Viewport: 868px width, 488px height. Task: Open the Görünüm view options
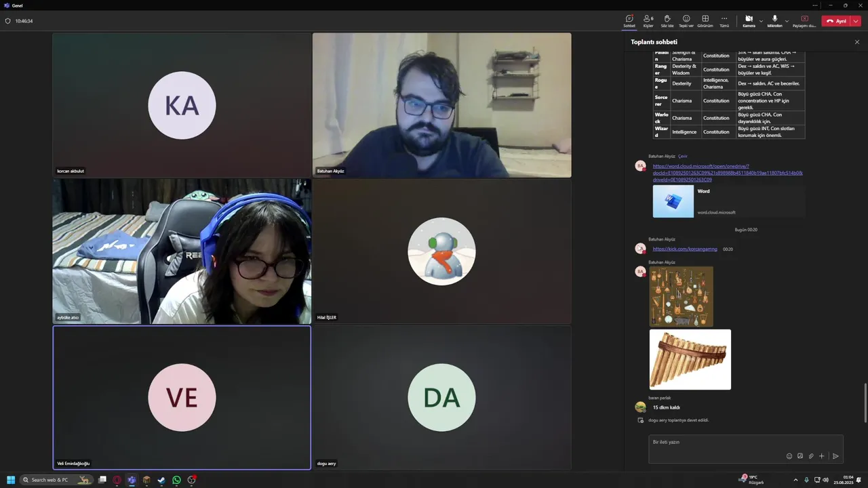click(x=705, y=21)
